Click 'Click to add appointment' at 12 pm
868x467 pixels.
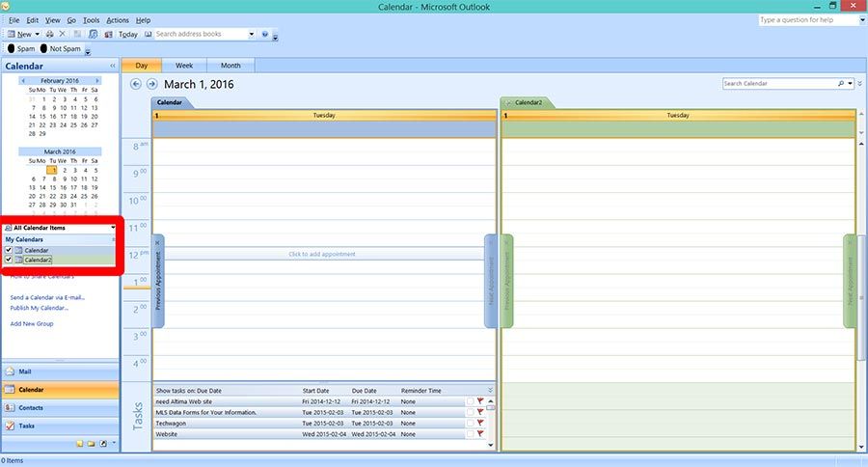coord(321,255)
